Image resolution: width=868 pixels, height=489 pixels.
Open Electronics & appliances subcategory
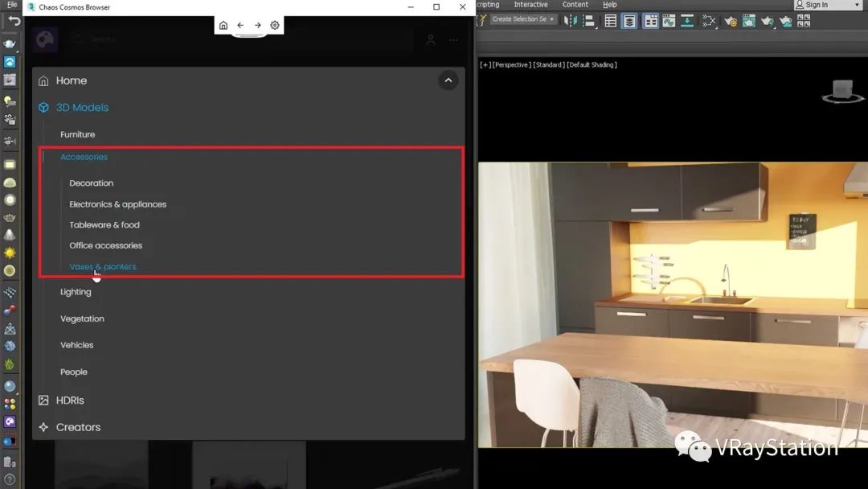click(118, 204)
